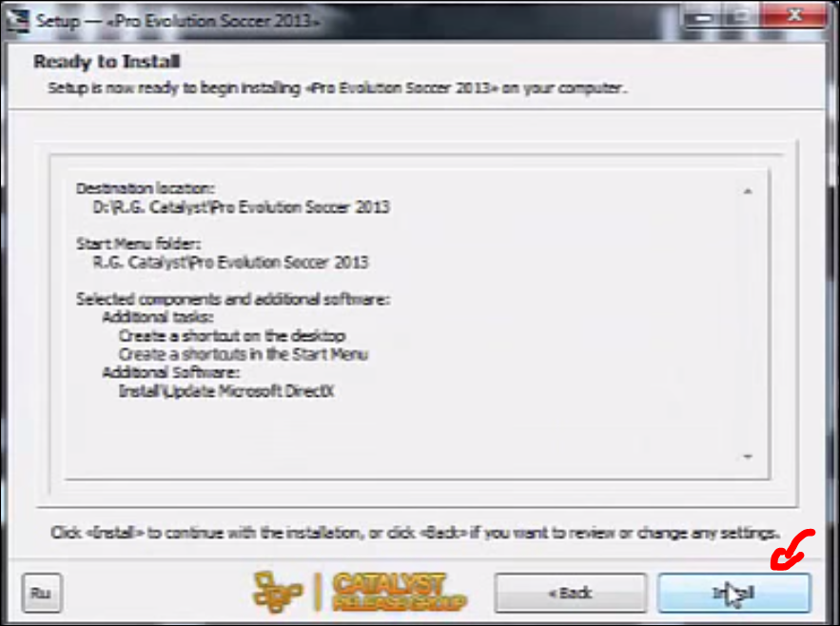The width and height of the screenshot is (840, 626).
Task: Click the Start Menu folder path line
Action: (231, 262)
